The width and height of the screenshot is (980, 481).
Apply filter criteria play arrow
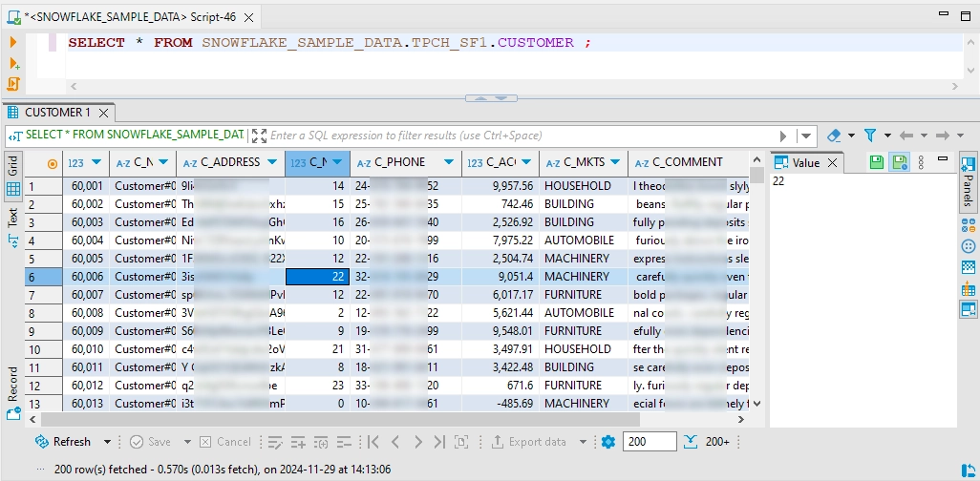784,136
